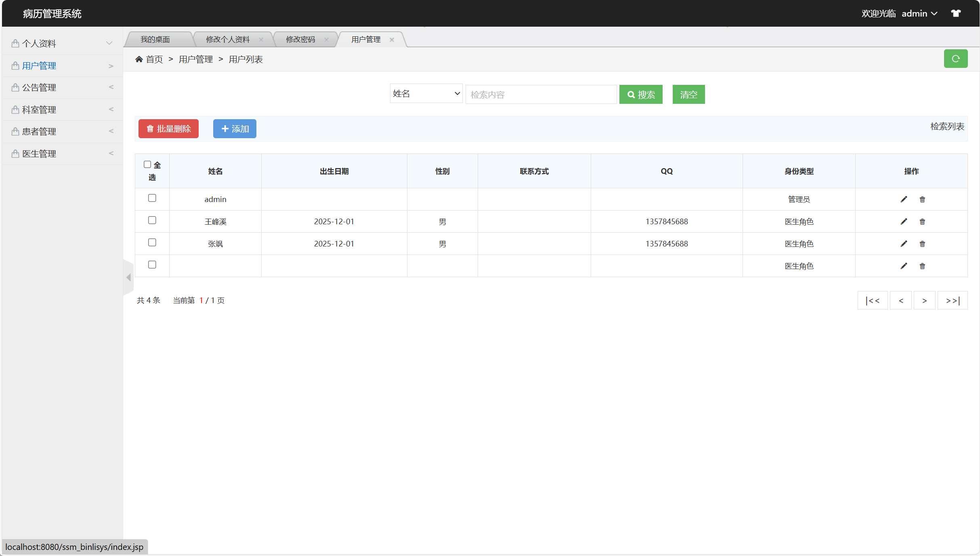Image resolution: width=980 pixels, height=556 pixels.
Task: Open the skin theme shirt icon
Action: [956, 13]
